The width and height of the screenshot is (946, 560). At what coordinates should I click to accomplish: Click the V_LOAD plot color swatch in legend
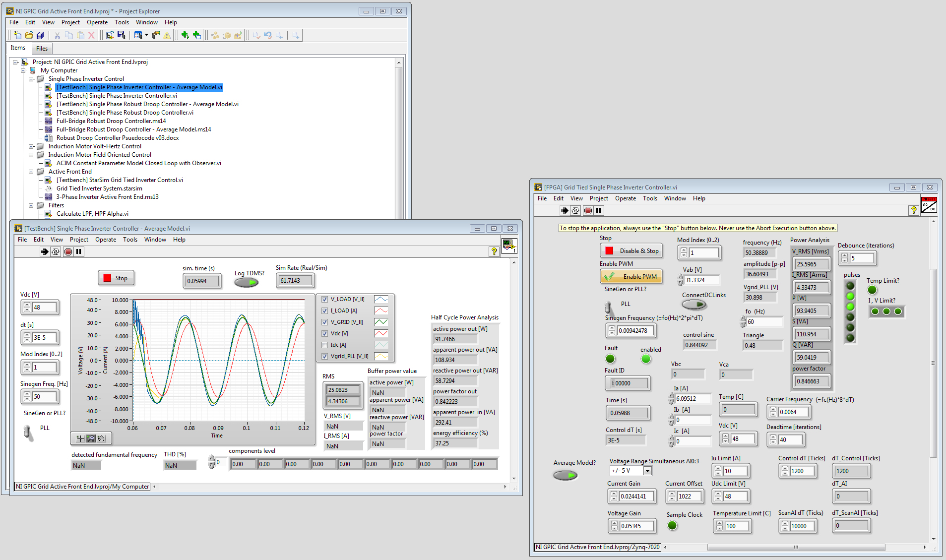(381, 299)
